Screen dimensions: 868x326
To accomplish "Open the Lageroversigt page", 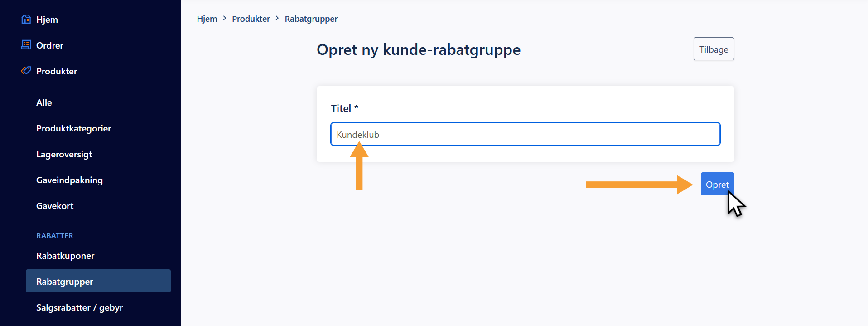I will coord(64,154).
